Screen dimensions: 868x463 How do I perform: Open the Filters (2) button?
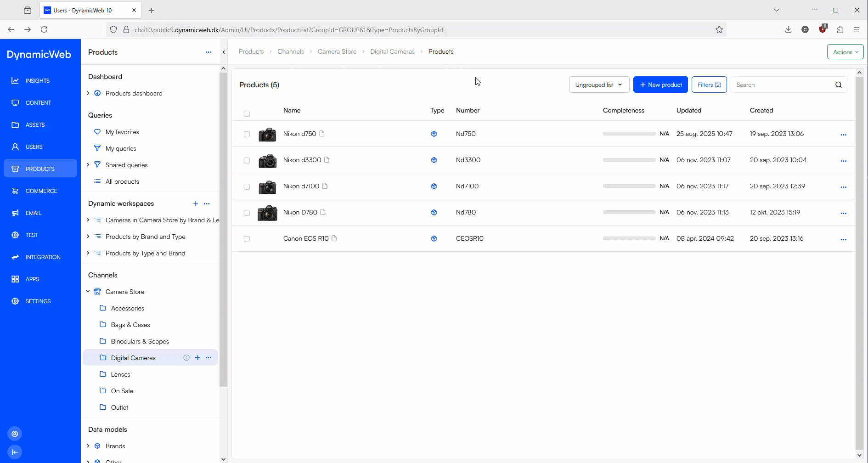point(709,85)
